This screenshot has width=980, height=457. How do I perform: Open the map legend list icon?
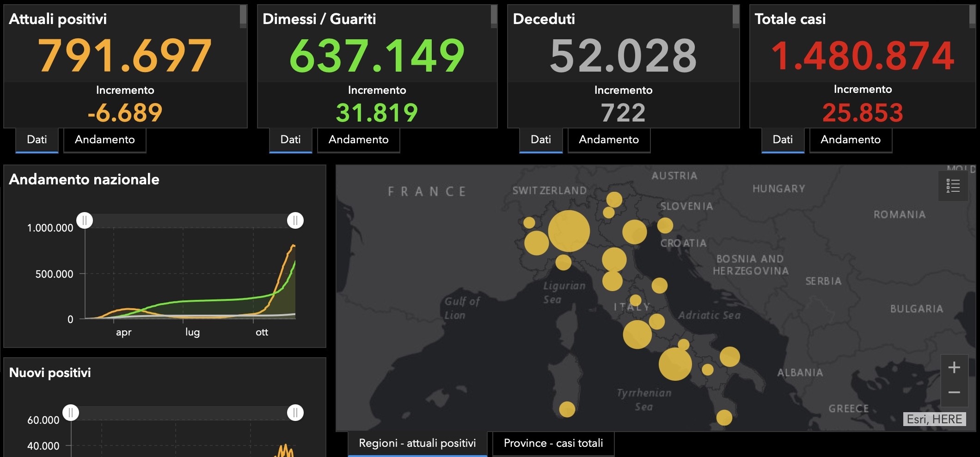[x=953, y=186]
